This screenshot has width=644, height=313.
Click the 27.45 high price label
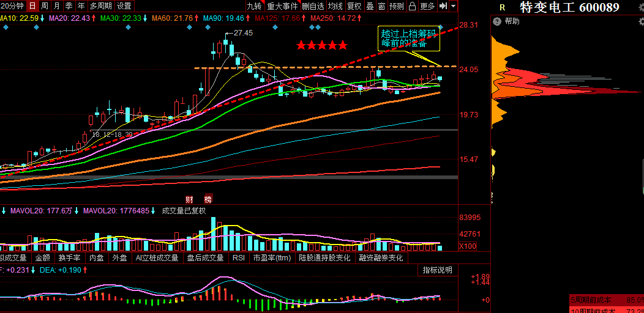tap(243, 33)
